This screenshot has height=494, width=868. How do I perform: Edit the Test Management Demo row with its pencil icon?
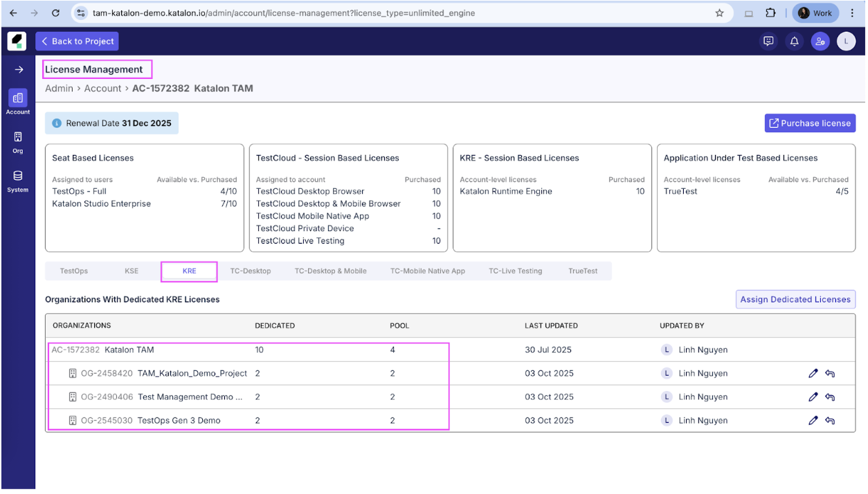(x=813, y=396)
